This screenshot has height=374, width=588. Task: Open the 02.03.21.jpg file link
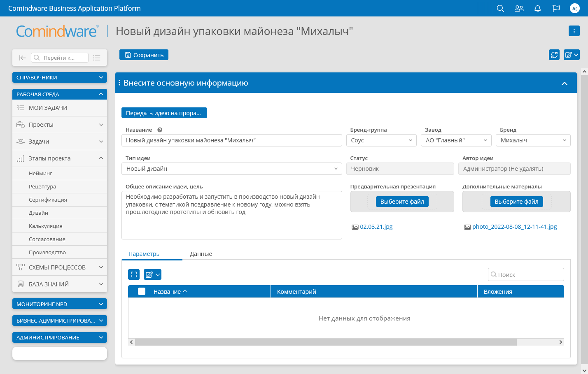[376, 227]
